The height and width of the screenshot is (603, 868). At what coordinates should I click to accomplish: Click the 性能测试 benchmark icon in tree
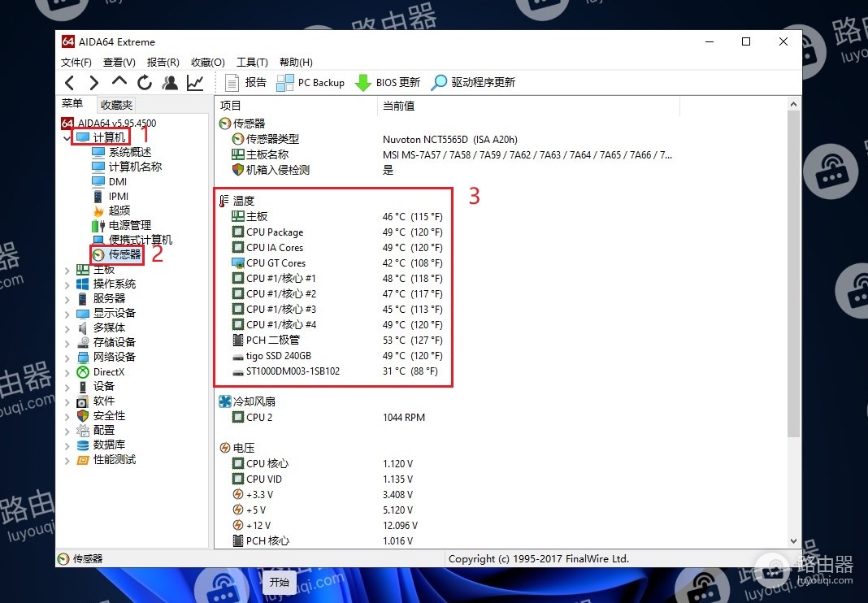[82, 460]
